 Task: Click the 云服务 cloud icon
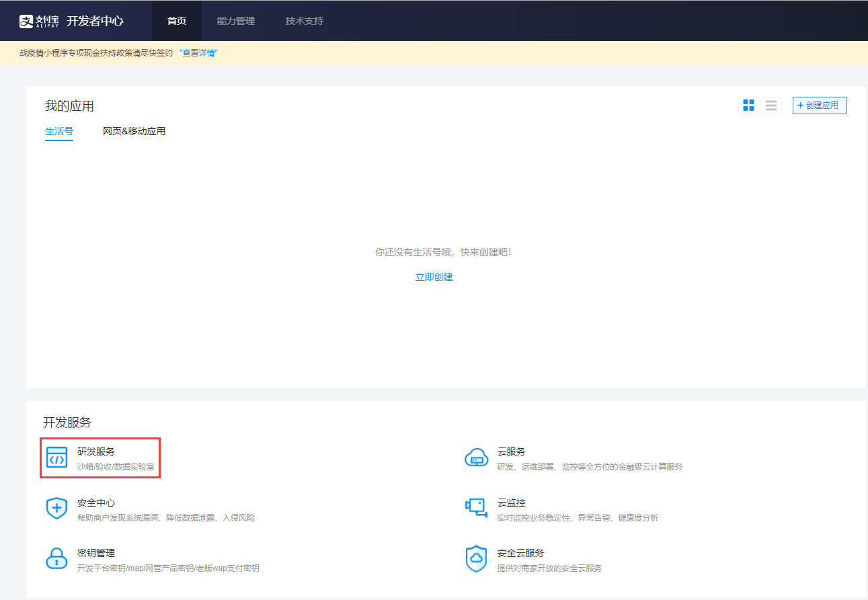click(x=477, y=457)
